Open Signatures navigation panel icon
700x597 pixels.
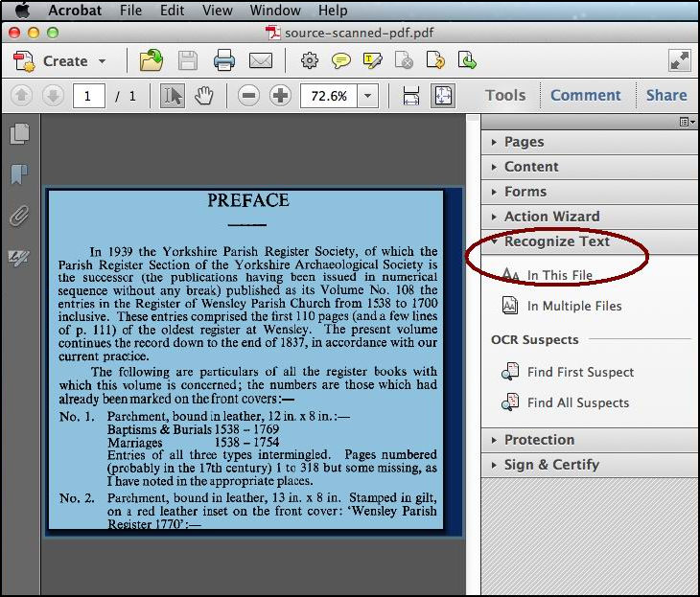[19, 257]
